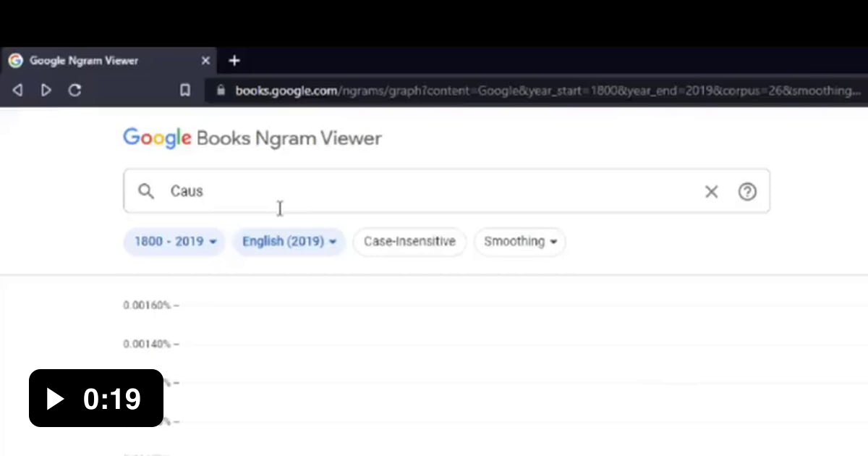This screenshot has height=456, width=868.
Task: Reload the page with the refresh icon
Action: tap(75, 90)
